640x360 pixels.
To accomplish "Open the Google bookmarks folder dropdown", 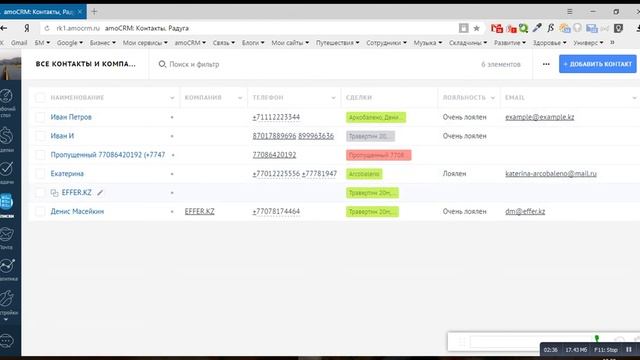I will coord(70,42).
